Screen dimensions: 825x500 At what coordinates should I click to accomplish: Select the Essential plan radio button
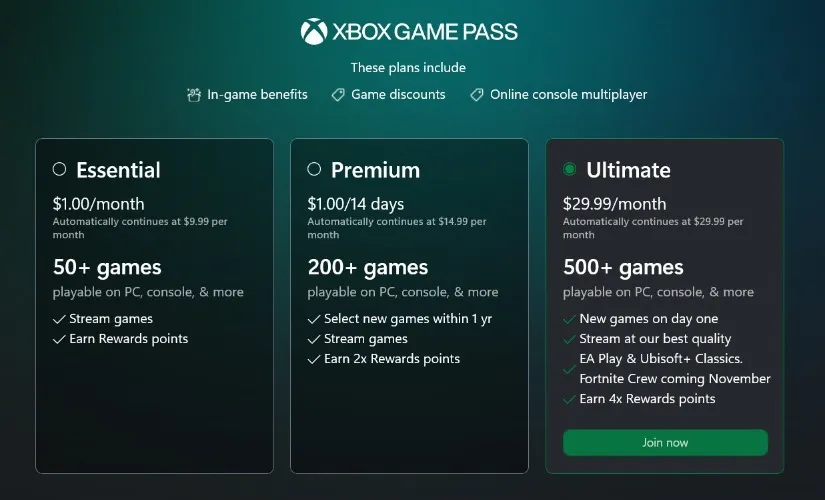pyautogui.click(x=59, y=169)
